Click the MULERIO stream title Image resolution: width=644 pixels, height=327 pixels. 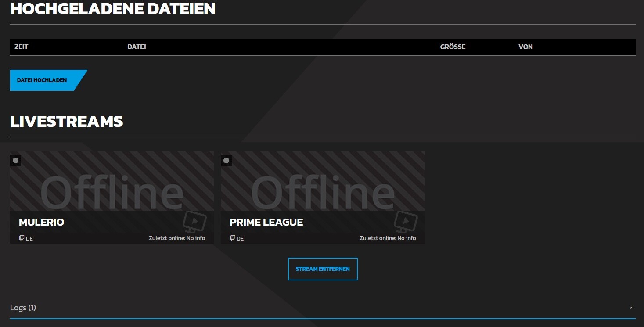(x=42, y=222)
